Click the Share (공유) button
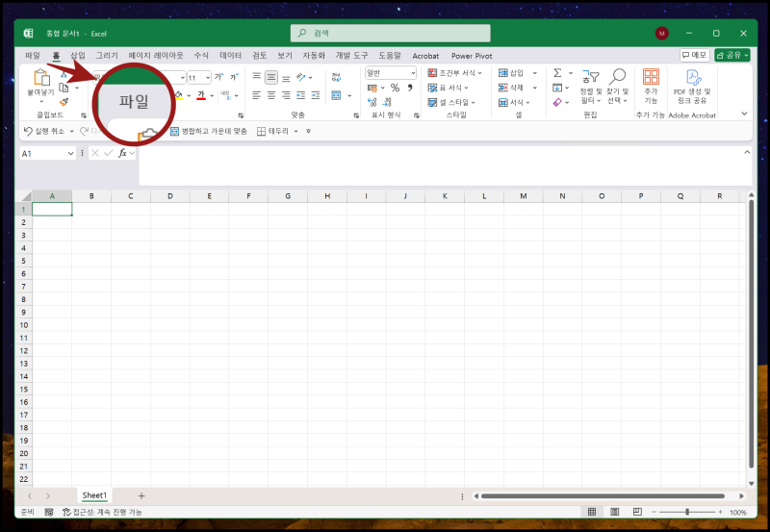 (732, 56)
